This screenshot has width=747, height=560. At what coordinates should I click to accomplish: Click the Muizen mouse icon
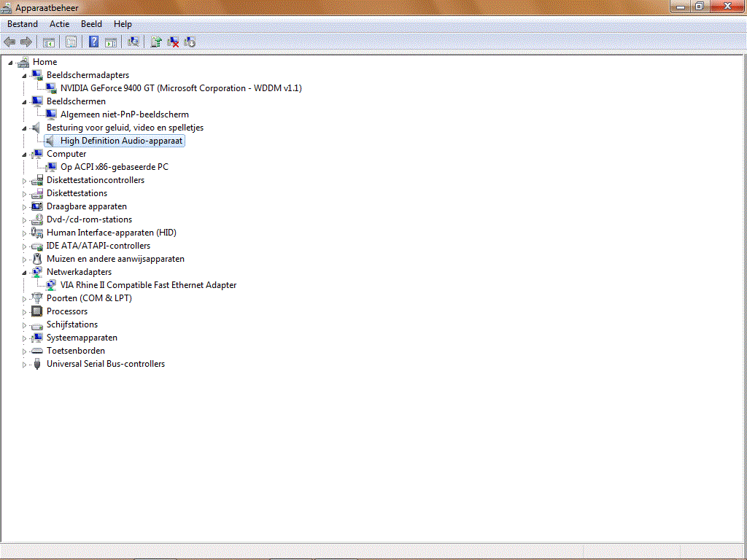point(37,259)
